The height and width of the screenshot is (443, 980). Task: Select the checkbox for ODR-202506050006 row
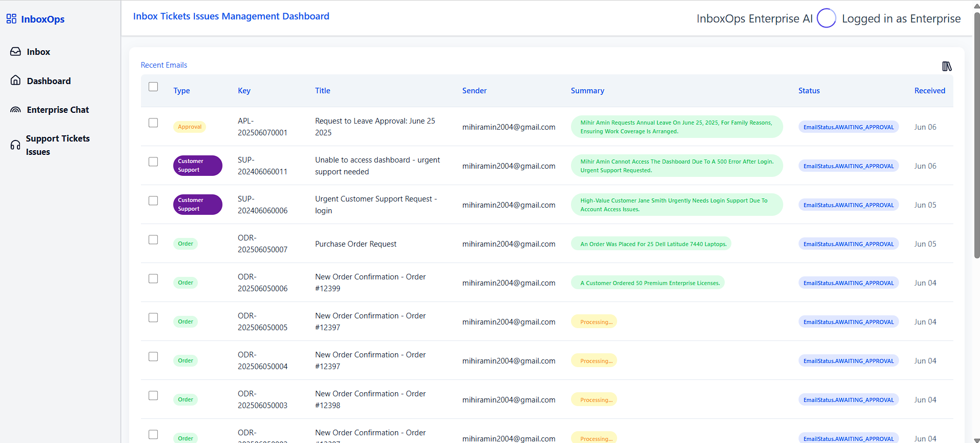pos(153,278)
